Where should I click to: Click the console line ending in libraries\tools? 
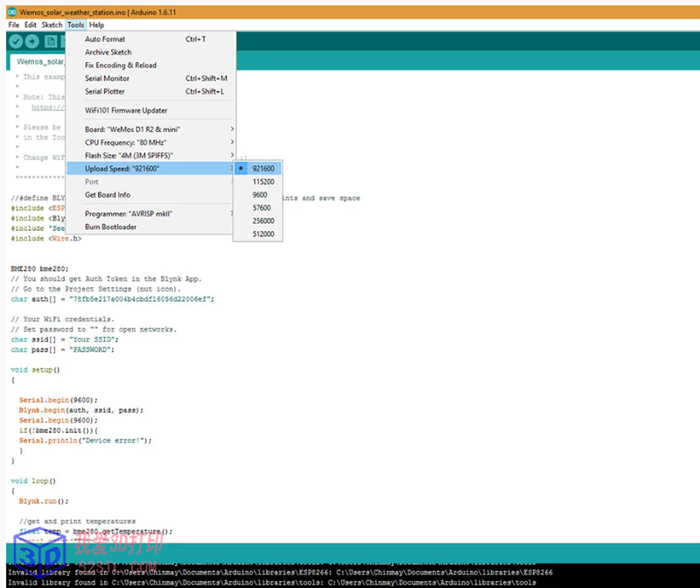tap(272, 583)
